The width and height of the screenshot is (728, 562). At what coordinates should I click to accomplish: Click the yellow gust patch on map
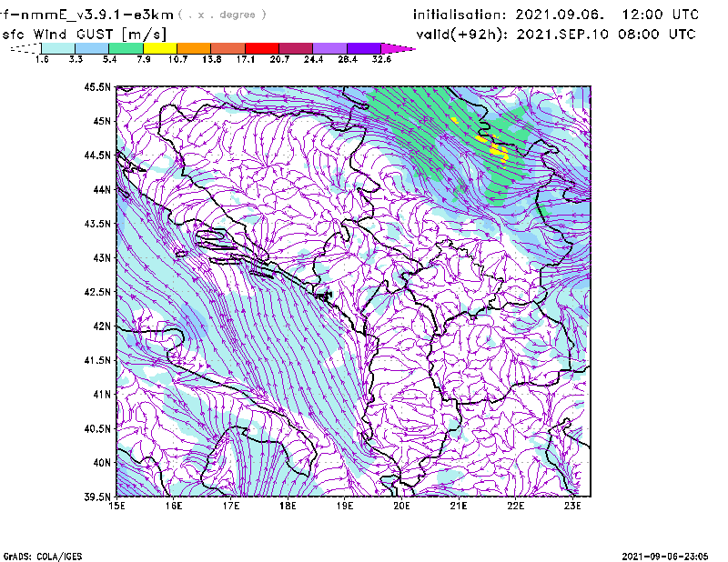point(500,151)
